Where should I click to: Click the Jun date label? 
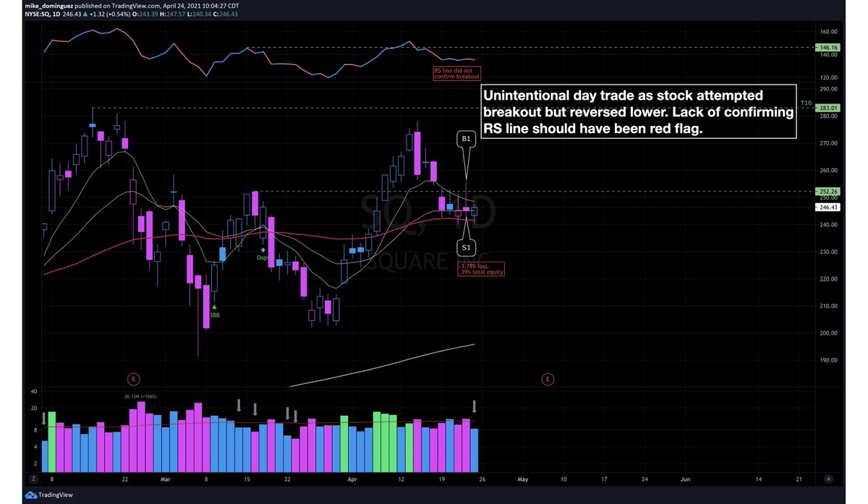click(x=686, y=479)
